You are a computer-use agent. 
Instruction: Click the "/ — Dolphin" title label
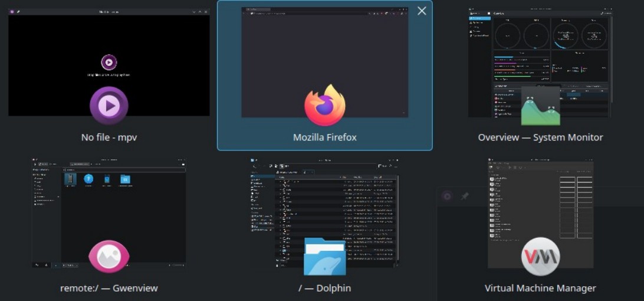(x=324, y=289)
